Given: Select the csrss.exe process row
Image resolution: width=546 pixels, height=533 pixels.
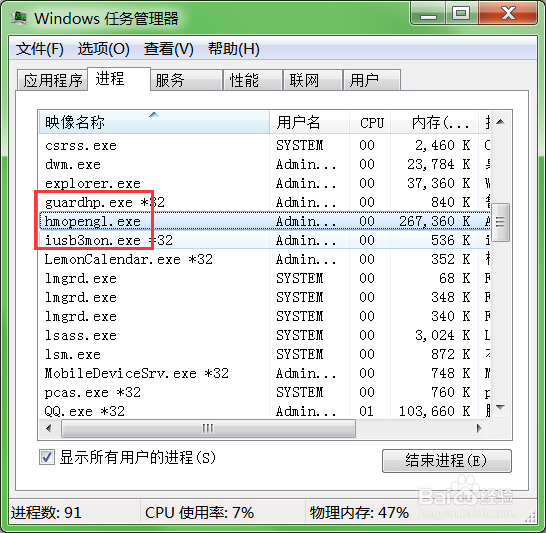Looking at the screenshot, I should 265,145.
